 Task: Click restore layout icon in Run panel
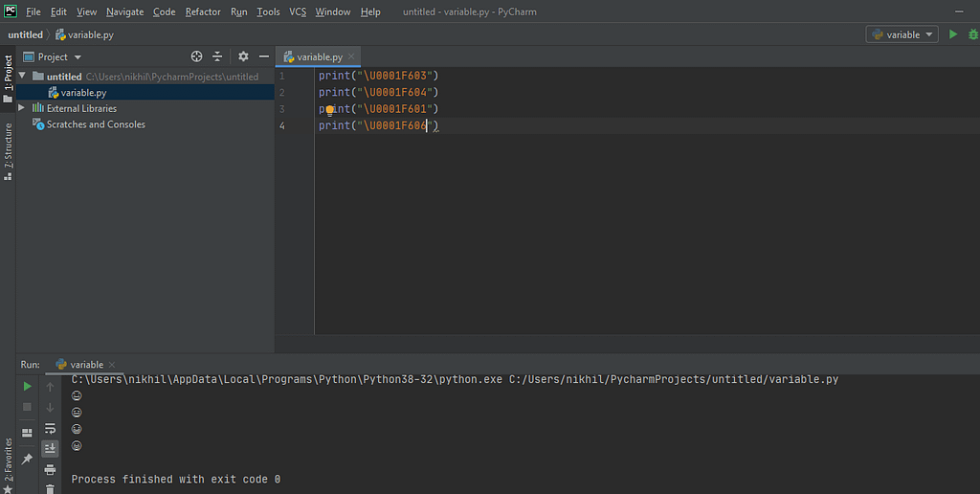click(x=27, y=433)
